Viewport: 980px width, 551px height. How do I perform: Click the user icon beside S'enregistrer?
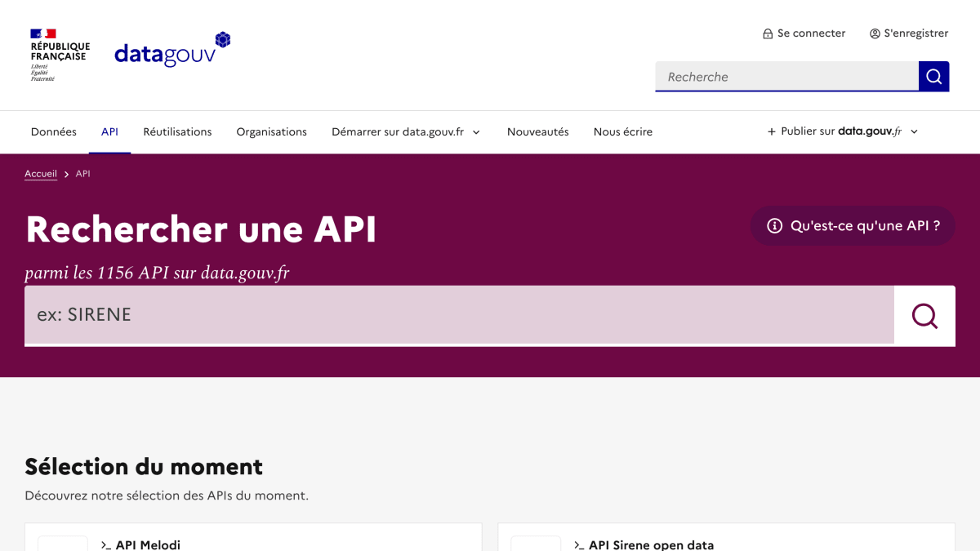point(875,33)
